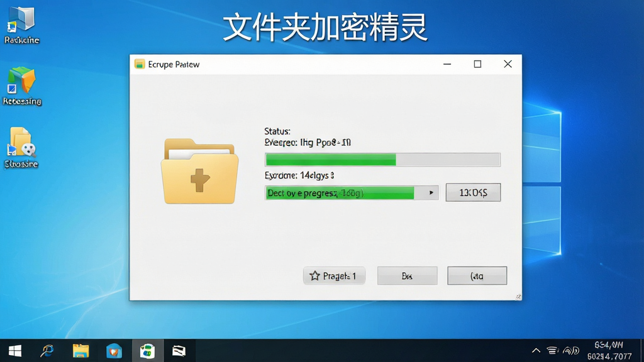Open the network tray icon
Viewport: 644px width, 362px height.
coord(552,351)
